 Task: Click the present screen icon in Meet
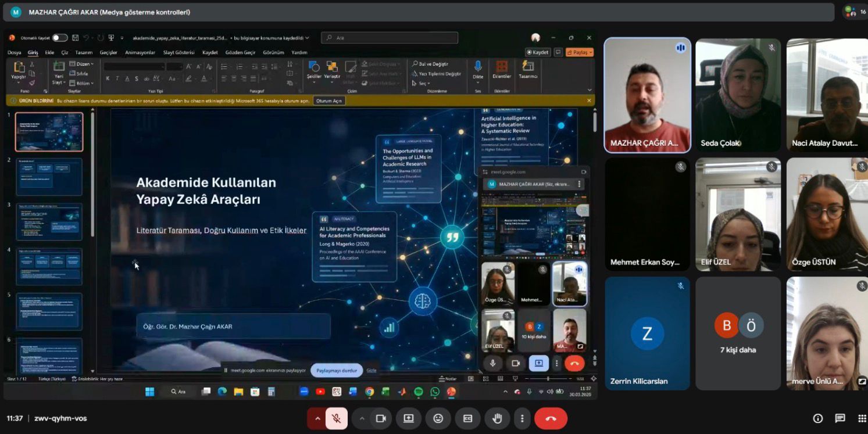pyautogui.click(x=409, y=418)
